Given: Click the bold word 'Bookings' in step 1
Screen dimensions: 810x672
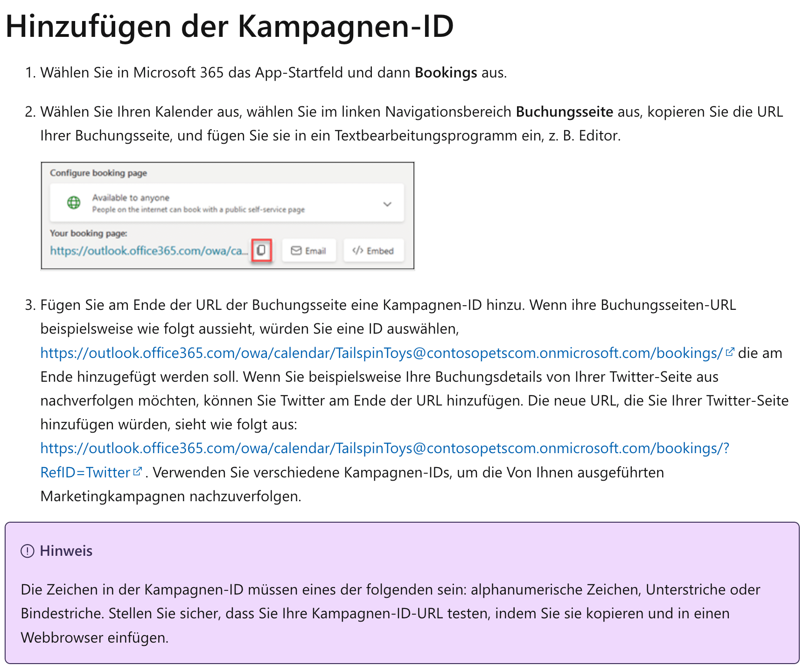Looking at the screenshot, I should point(446,73).
